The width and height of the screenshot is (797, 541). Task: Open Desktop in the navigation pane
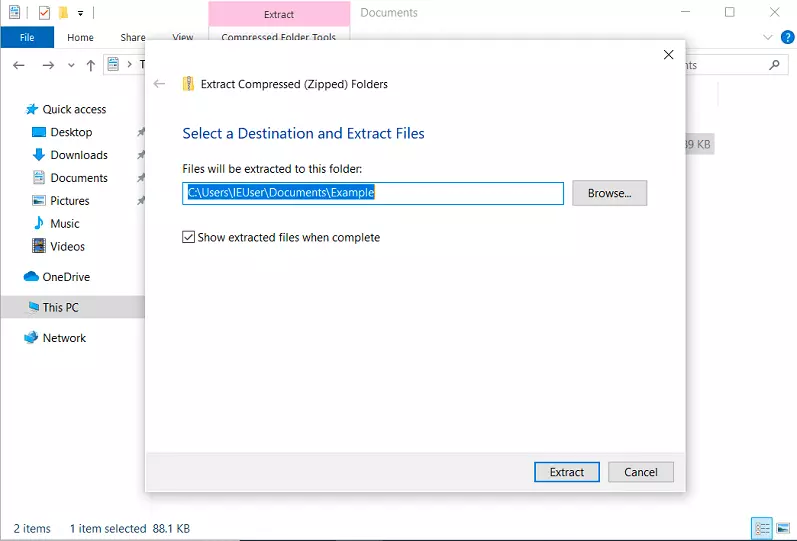click(x=71, y=132)
